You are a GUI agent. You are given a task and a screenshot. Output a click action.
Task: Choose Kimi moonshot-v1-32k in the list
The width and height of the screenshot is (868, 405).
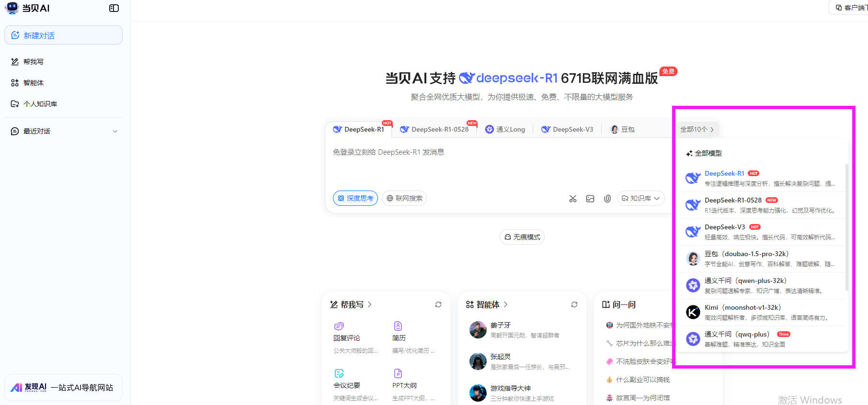click(763, 312)
